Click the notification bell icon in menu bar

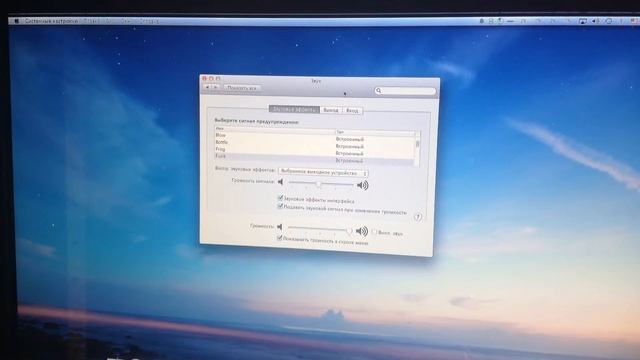tap(482, 20)
